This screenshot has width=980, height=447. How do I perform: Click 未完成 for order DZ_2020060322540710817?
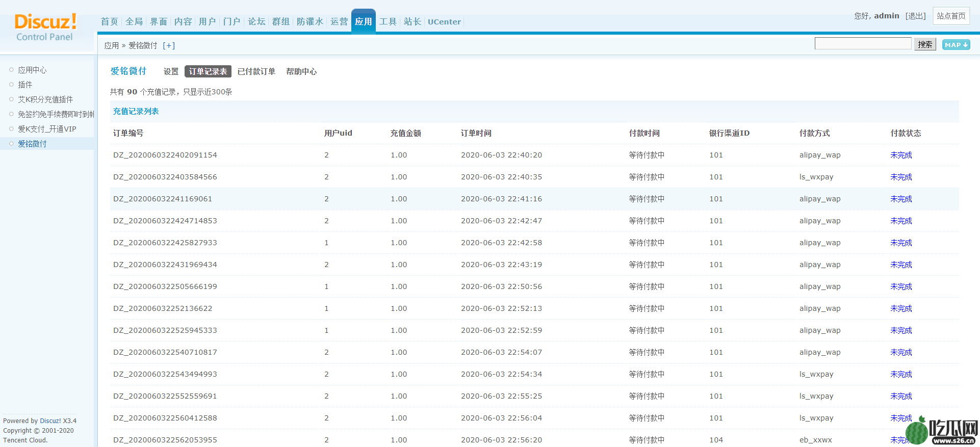pyautogui.click(x=901, y=352)
